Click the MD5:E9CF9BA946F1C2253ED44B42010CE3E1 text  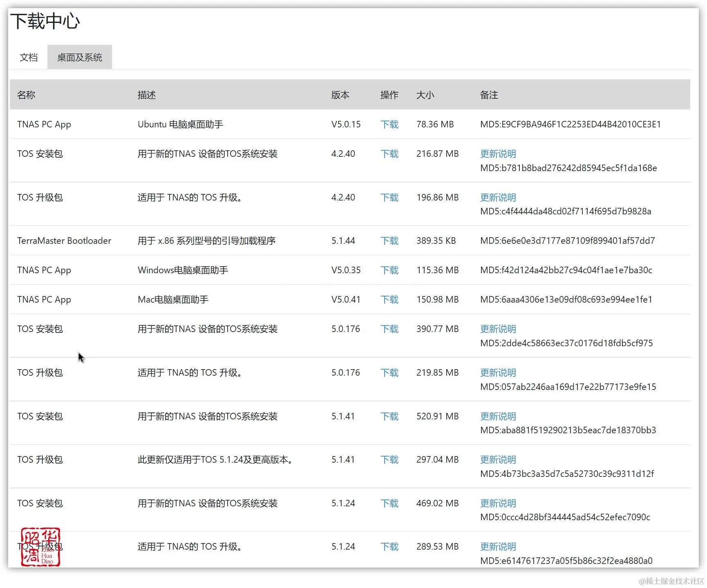coord(571,125)
